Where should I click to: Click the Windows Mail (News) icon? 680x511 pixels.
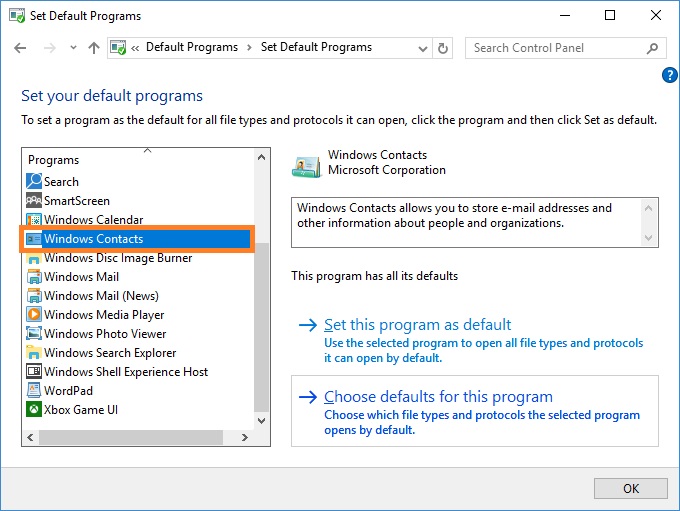click(34, 296)
